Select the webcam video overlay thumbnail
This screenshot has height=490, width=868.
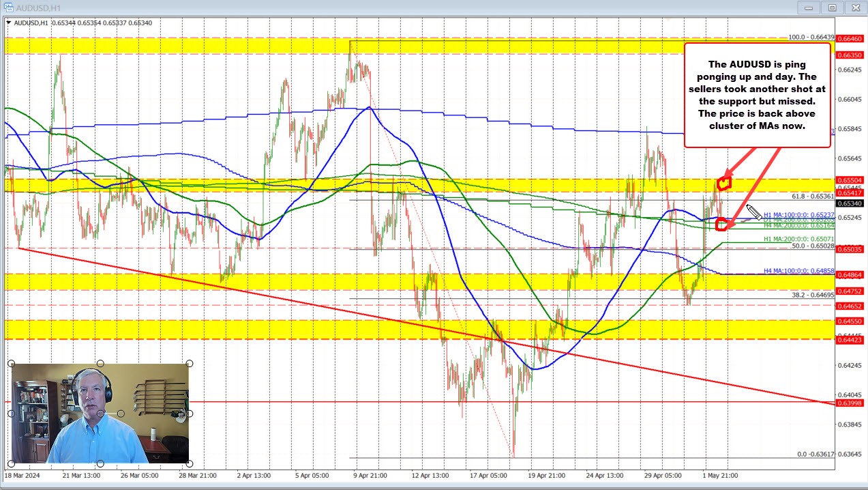100,413
